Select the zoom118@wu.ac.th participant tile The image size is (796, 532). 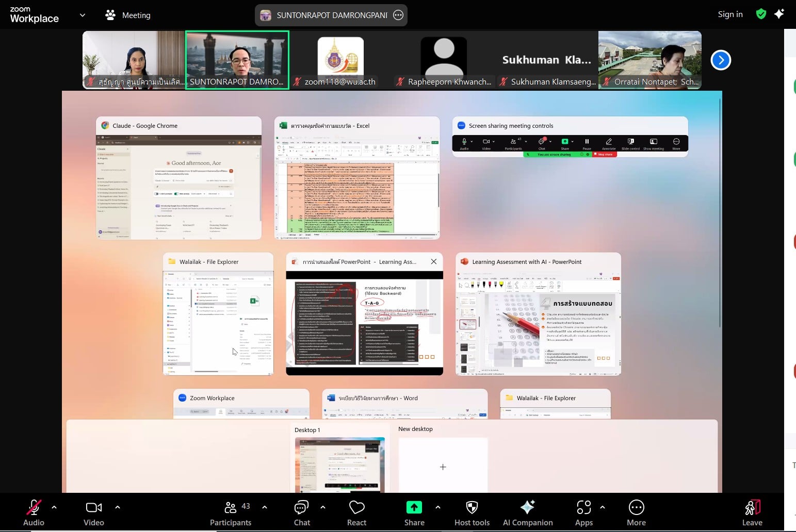pyautogui.click(x=340, y=60)
